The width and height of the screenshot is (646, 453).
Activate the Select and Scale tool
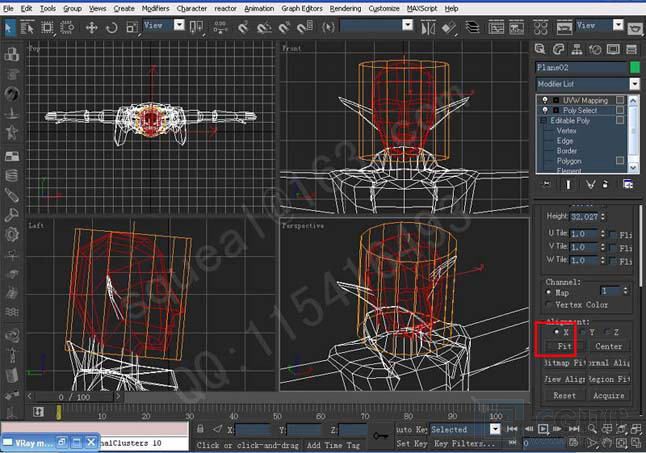[132, 28]
